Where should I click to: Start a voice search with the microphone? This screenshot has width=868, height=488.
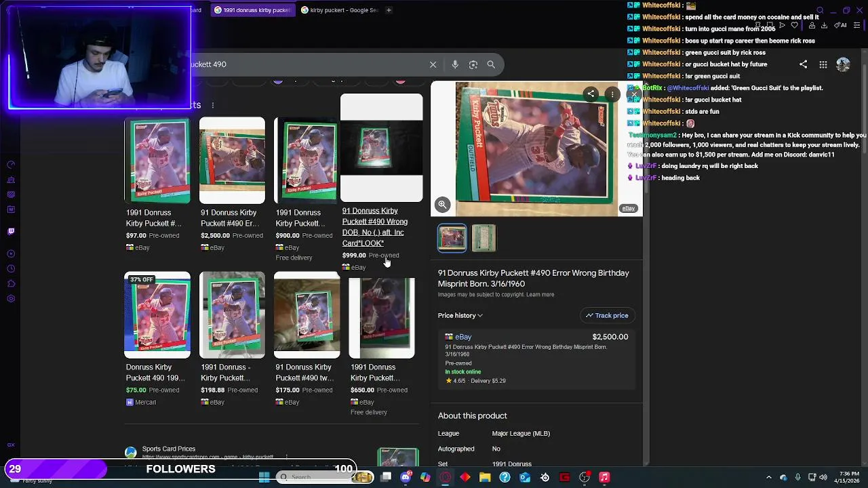455,64
